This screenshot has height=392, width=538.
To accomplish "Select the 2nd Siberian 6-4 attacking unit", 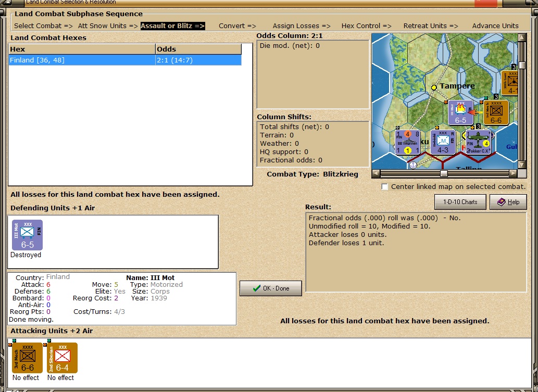I will 62,358.
